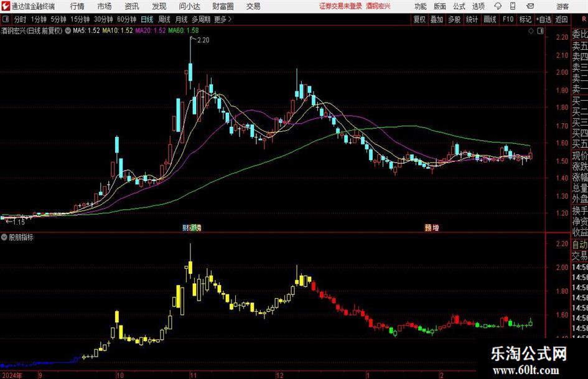Click the 复权 adjustment button
Image resolution: width=588 pixels, height=379 pixels.
point(419,19)
